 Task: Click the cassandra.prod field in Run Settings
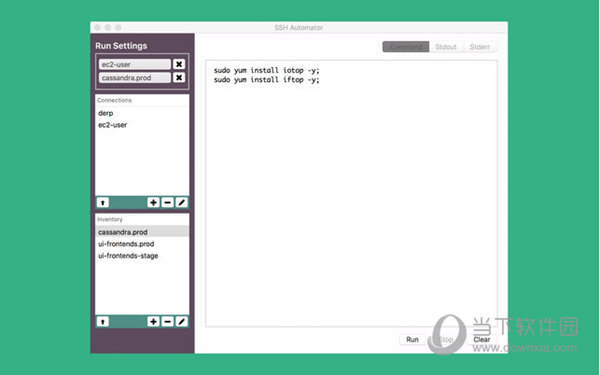coord(135,78)
